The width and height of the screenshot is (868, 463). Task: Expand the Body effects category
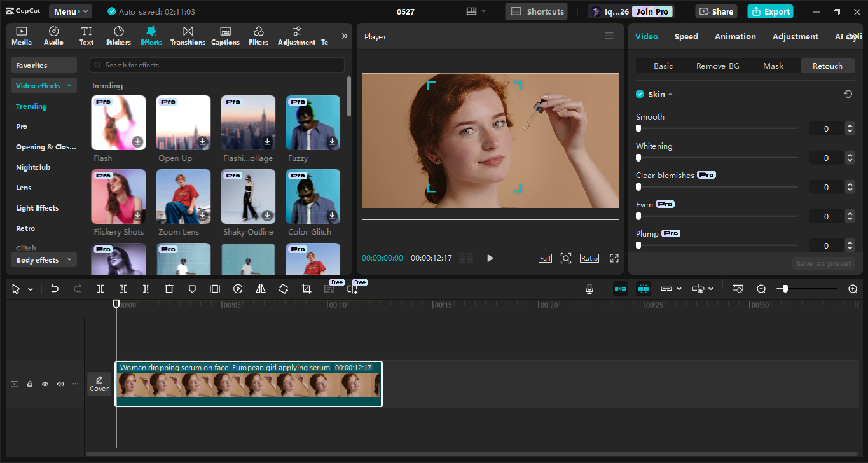pyautogui.click(x=43, y=260)
